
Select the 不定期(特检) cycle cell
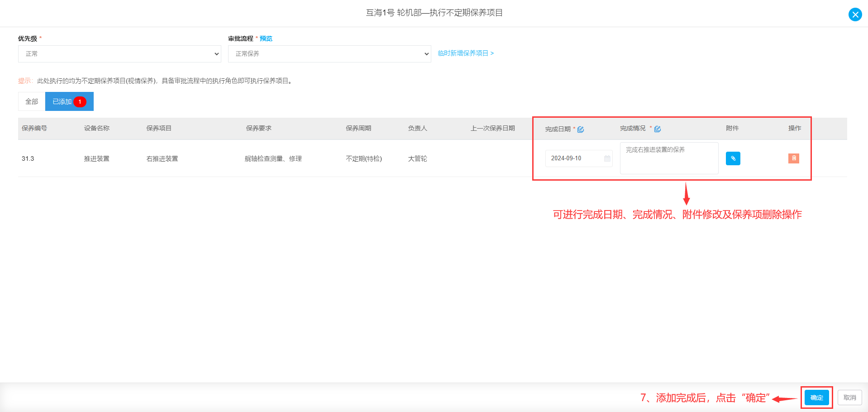point(364,158)
